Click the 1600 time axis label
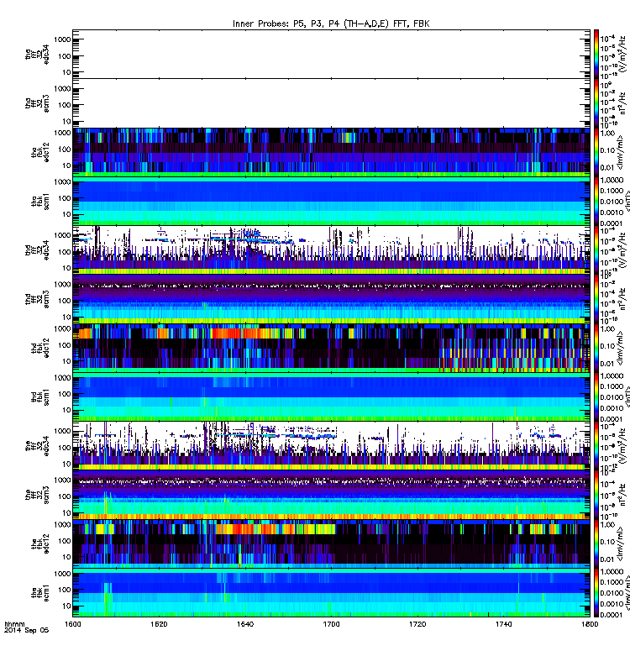The image size is (630, 672). 73,624
